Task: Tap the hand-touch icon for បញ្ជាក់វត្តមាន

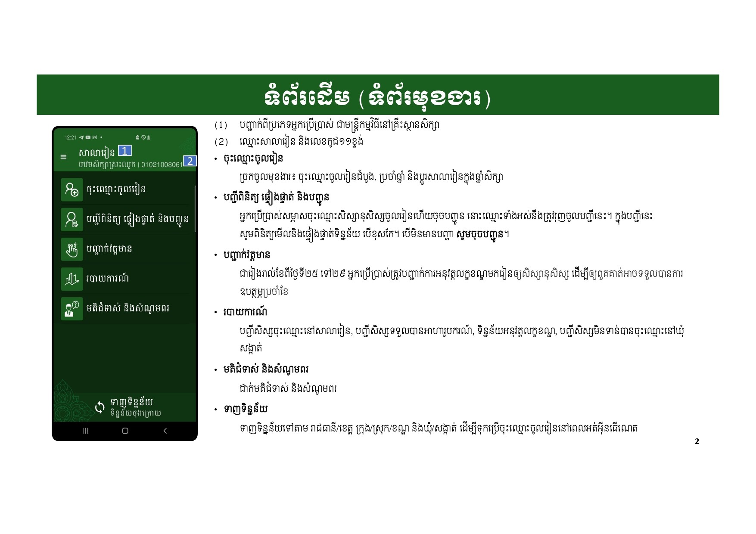Action: [72, 249]
